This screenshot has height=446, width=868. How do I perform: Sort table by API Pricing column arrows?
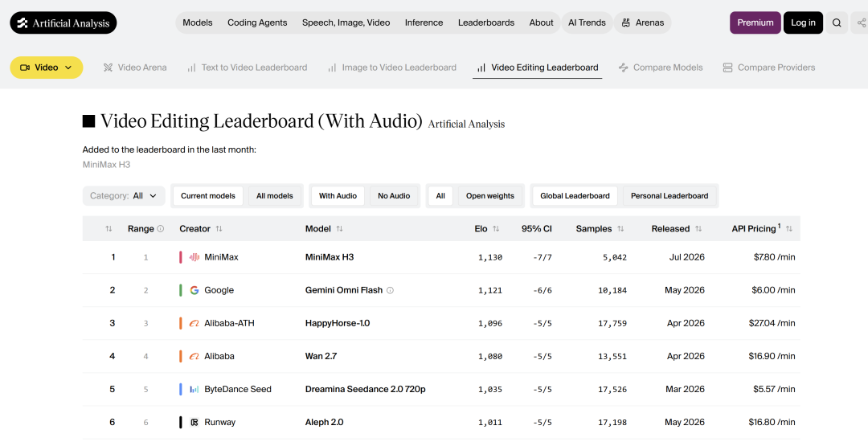click(x=789, y=228)
